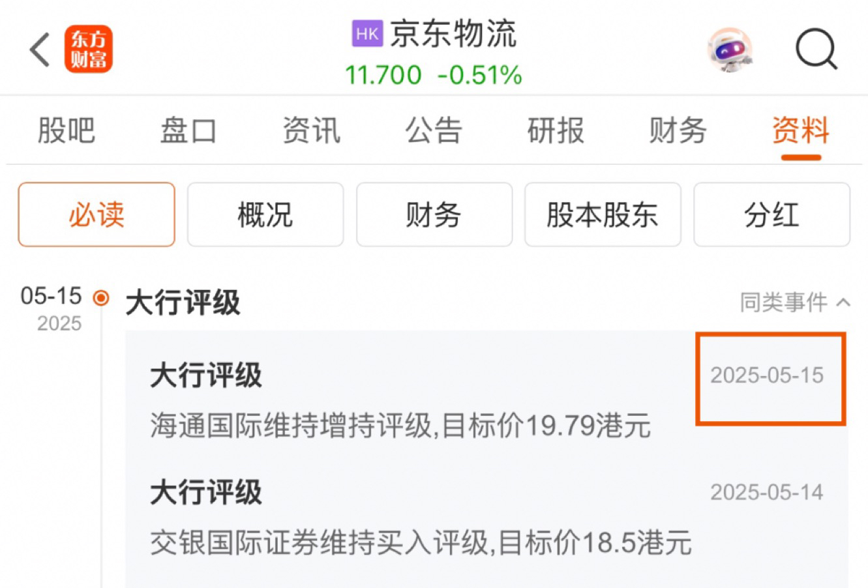
Task: Open the 公告 tab
Action: [434, 130]
